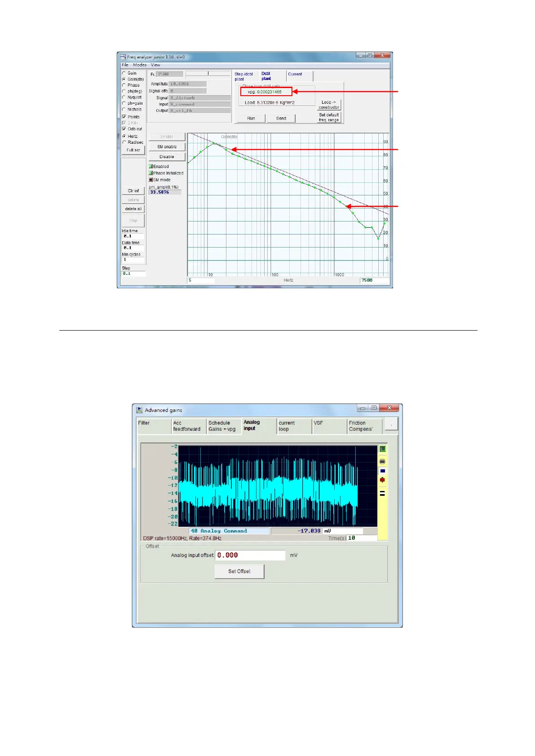Screen dimensions: 535x756
Task: Select the Nyquist plot radio button
Action: (x=124, y=97)
